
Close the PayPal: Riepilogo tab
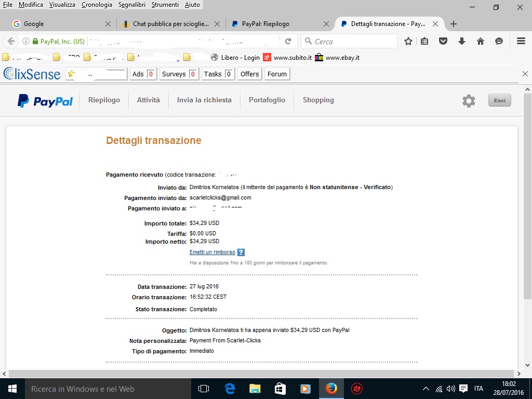[x=326, y=24]
